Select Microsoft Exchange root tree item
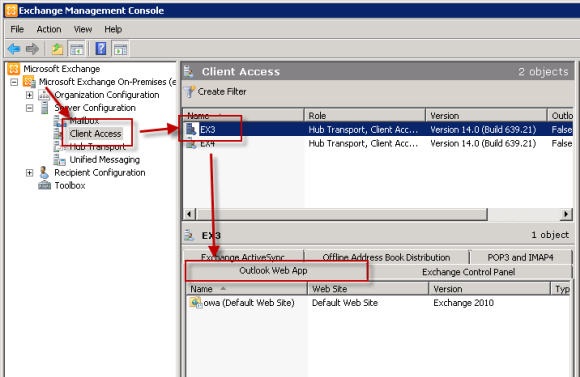The width and height of the screenshot is (580, 377). (x=62, y=69)
